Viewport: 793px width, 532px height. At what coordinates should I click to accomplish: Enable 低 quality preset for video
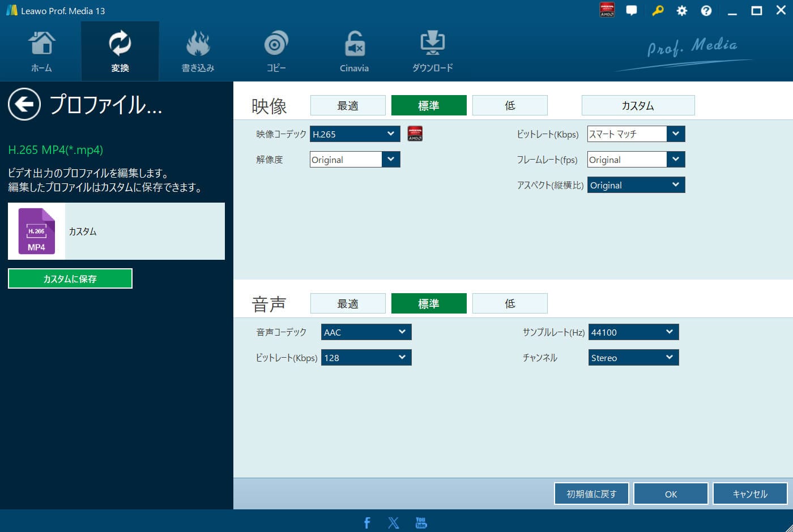point(509,105)
